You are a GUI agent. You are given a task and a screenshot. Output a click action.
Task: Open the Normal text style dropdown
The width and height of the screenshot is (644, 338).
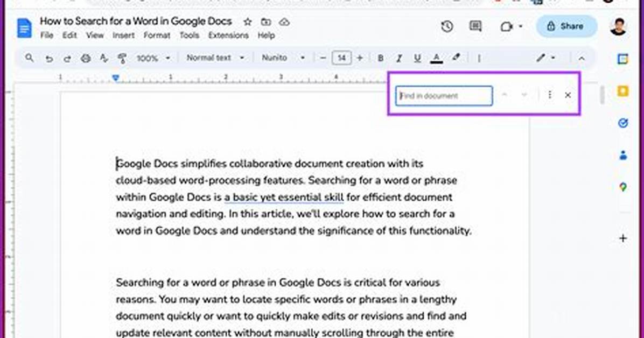click(x=215, y=58)
